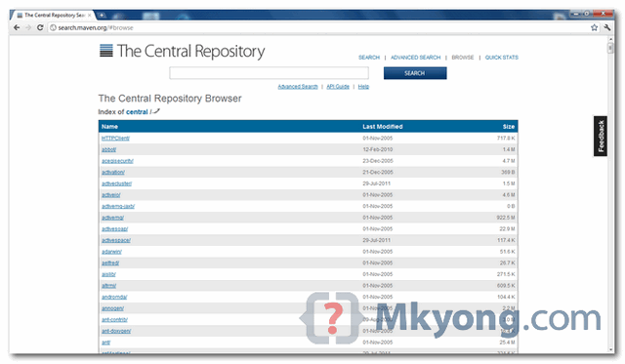Click the browser forward arrow

click(28, 27)
